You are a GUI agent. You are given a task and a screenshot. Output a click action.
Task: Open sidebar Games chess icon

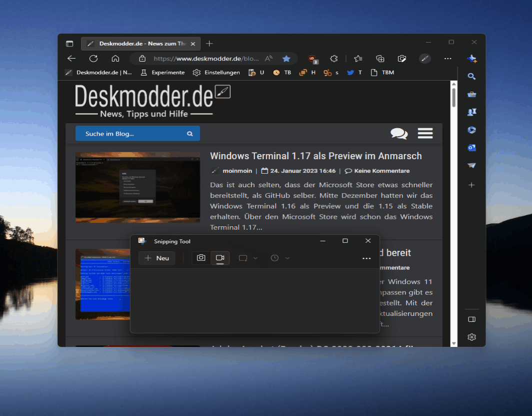(x=471, y=112)
